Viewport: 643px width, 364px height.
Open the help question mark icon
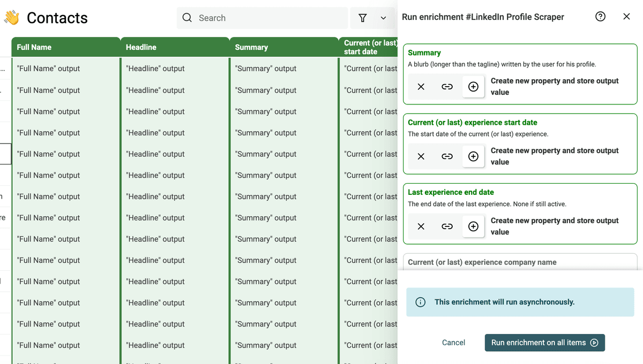[600, 17]
